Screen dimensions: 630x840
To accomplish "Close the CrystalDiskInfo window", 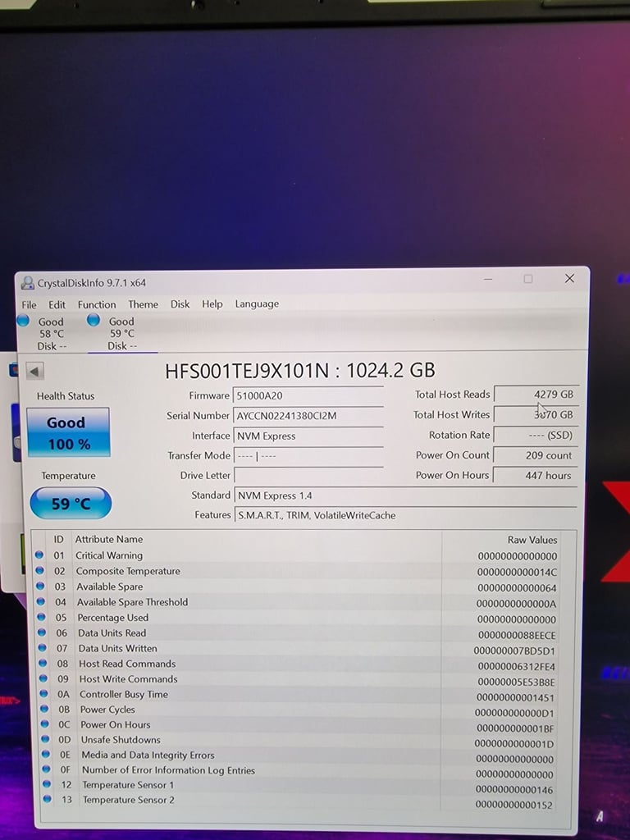I will point(569,278).
